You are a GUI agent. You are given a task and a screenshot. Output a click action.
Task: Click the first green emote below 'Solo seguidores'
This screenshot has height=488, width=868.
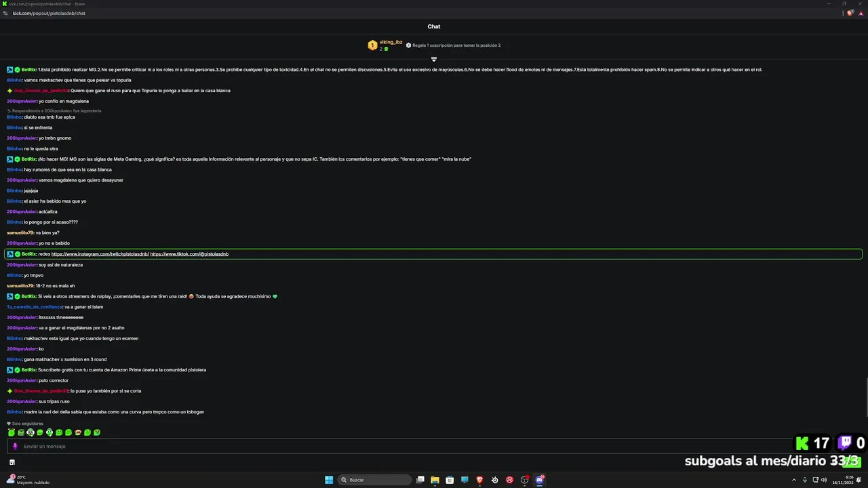[11, 432]
